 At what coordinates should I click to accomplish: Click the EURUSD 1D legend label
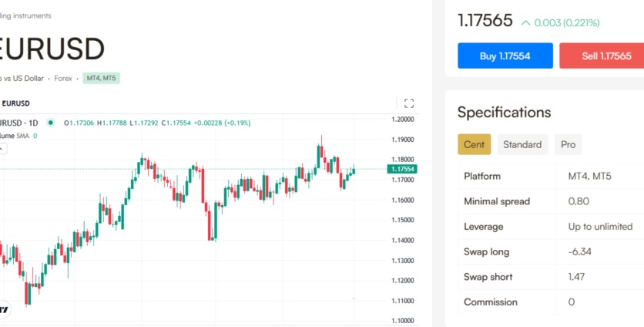coord(20,123)
